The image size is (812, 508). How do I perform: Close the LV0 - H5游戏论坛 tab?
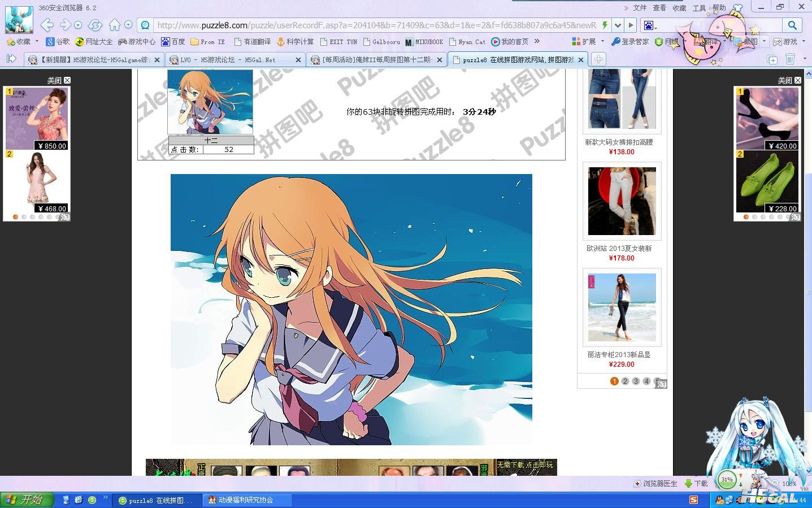298,59
